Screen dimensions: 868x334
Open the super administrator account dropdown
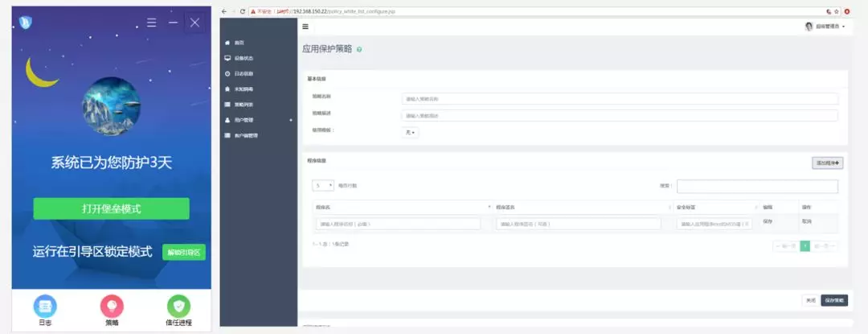click(x=825, y=27)
